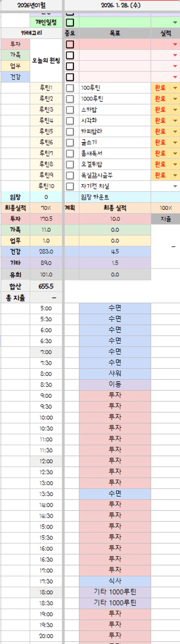Check the 개인일정 row checkbox

click(x=70, y=23)
